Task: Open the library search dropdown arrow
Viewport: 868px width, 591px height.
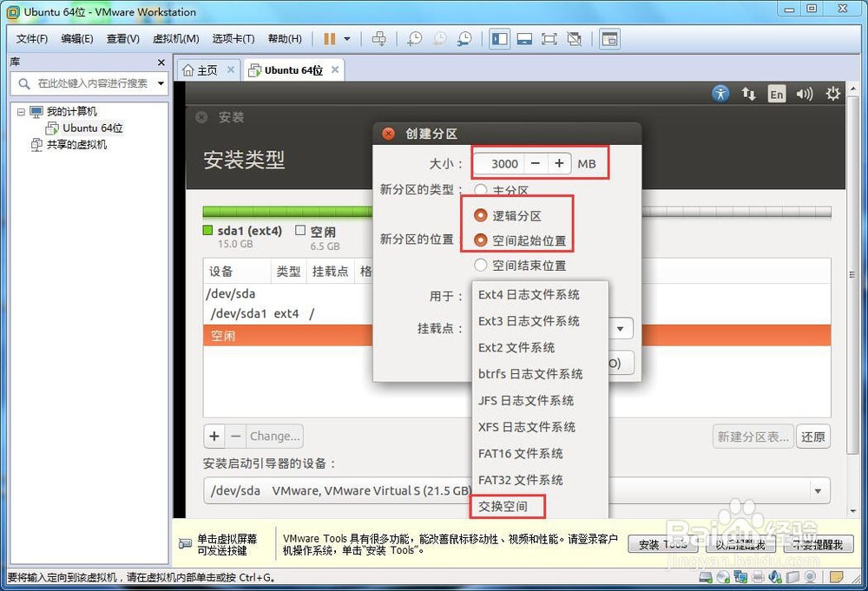Action: (x=161, y=83)
